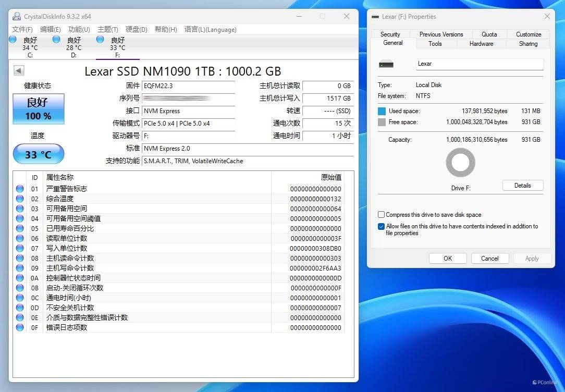This screenshot has width=565, height=392.
Task: Click status orb for attribute 08
Action: tap(20, 258)
